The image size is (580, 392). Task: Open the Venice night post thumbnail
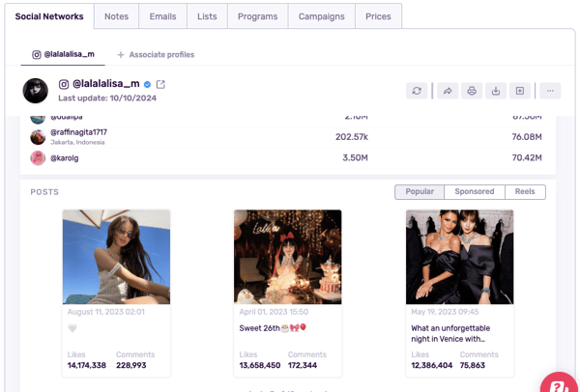coord(459,257)
